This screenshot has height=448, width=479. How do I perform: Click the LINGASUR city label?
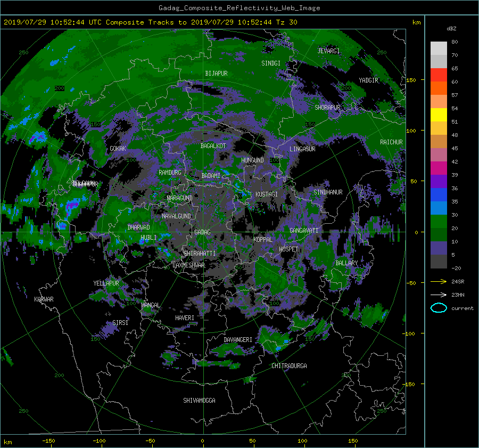(302, 149)
